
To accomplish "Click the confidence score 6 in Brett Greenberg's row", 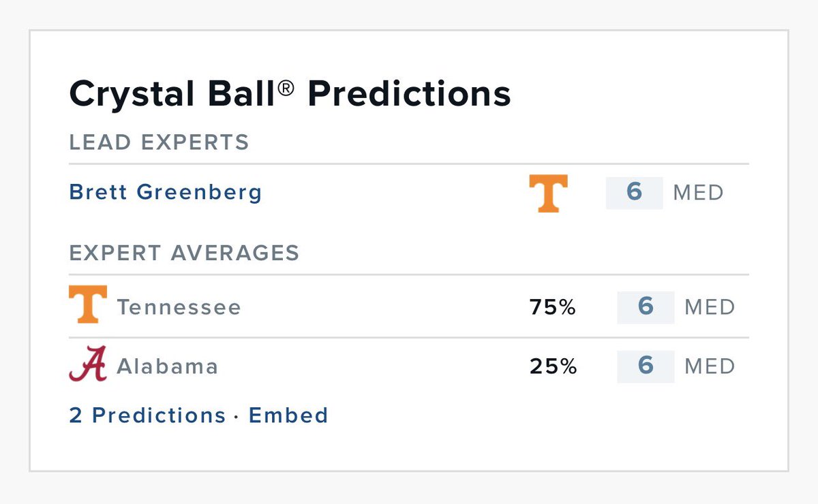I will coord(635,193).
